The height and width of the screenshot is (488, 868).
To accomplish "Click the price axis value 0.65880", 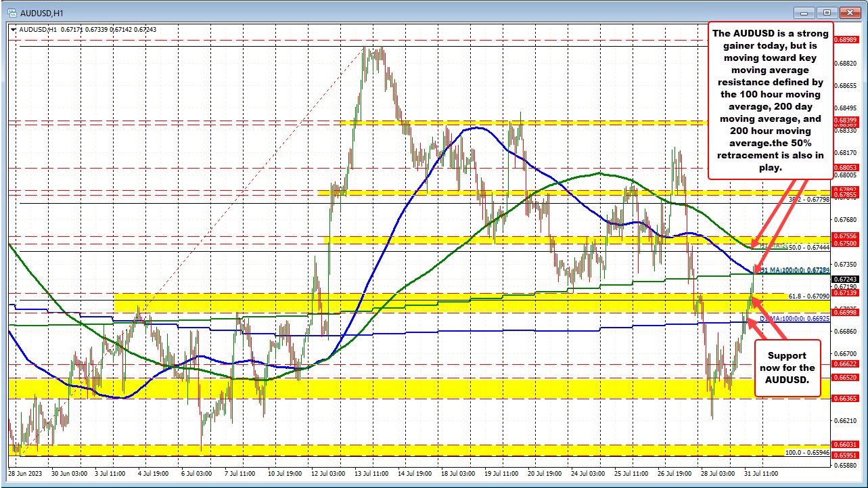I will [x=847, y=465].
